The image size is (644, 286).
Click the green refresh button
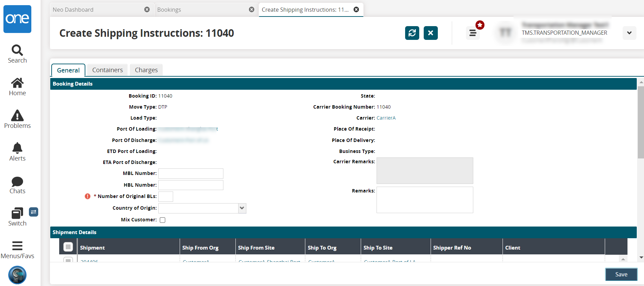(x=412, y=33)
